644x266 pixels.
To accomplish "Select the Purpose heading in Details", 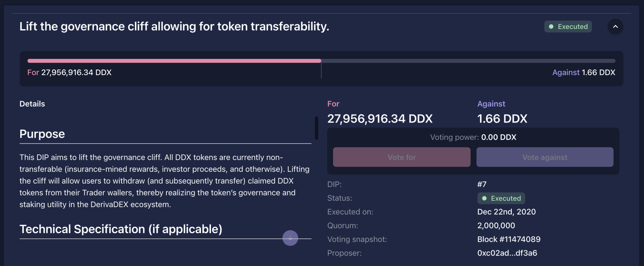I will tap(42, 134).
